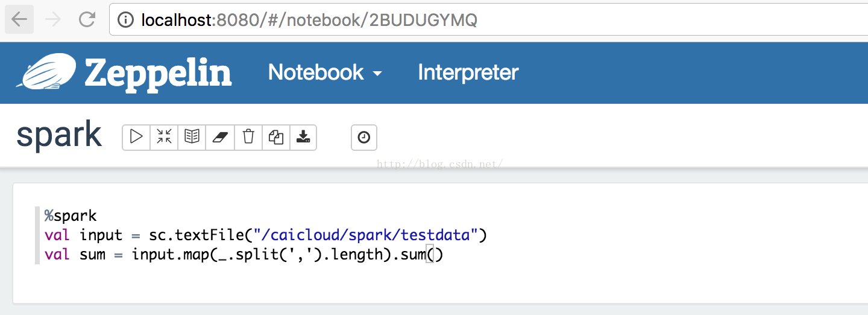Run all paragraphs in the note
The height and width of the screenshot is (315, 868).
point(136,137)
